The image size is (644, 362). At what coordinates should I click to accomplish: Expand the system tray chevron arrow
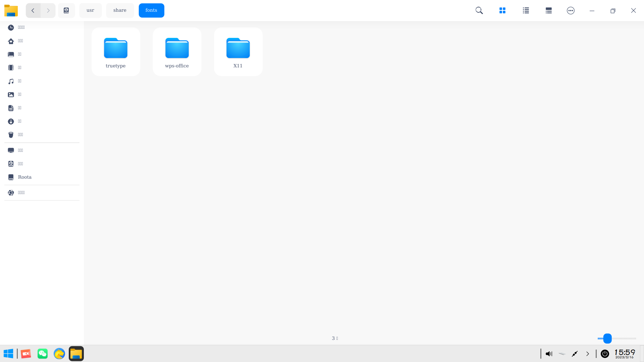point(587,354)
